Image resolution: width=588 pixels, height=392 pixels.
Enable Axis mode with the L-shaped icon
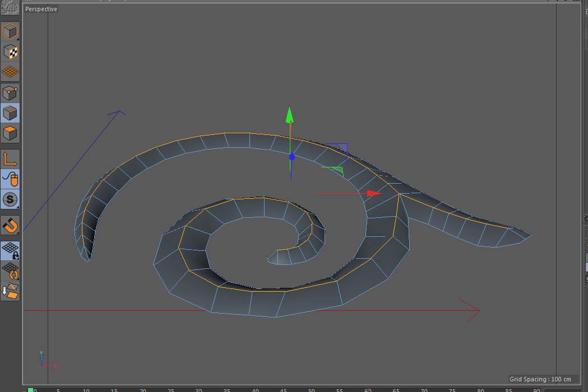(x=10, y=159)
